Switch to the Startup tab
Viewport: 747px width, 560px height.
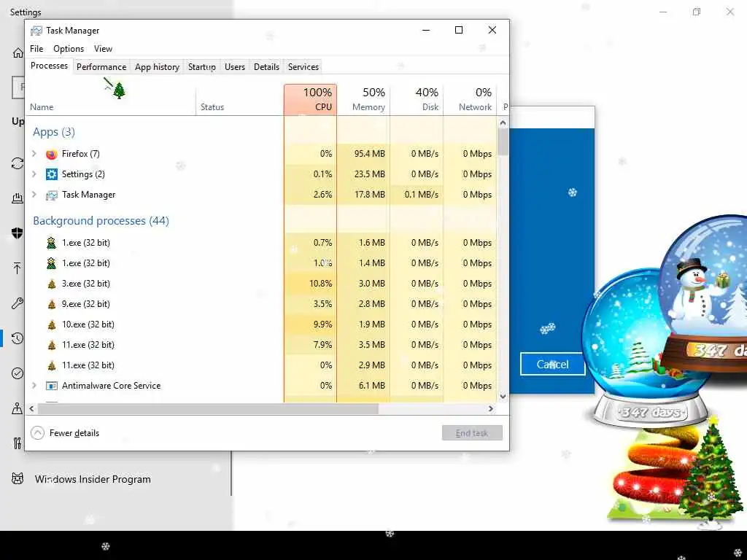click(202, 67)
